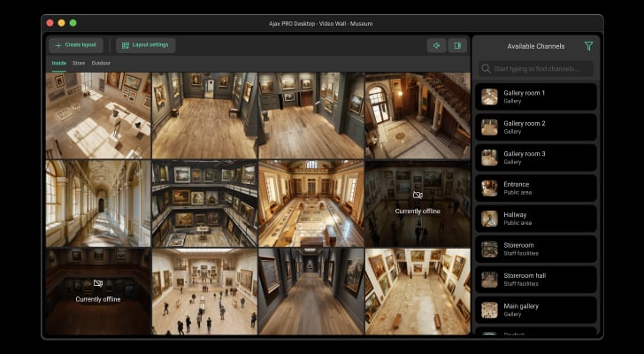Switch to the Outdoor tab
Viewport: 644px width, 354px height.
point(101,63)
